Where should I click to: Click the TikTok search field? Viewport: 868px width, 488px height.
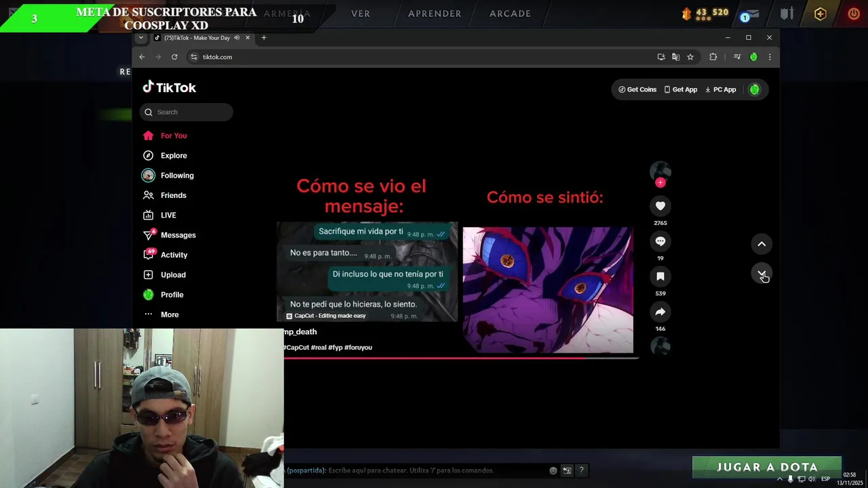[186, 113]
